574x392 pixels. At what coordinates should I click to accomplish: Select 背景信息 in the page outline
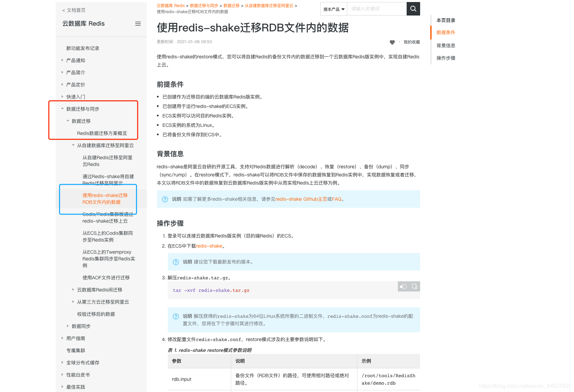point(446,45)
